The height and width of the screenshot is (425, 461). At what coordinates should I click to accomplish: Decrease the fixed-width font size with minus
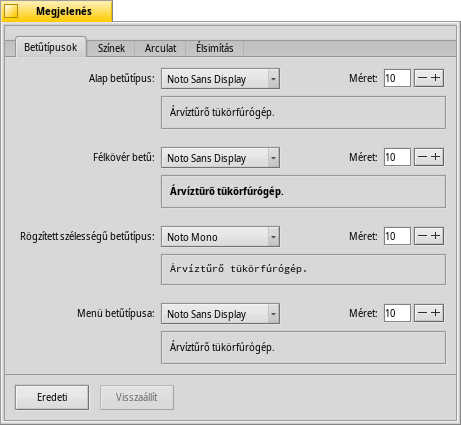tap(422, 236)
